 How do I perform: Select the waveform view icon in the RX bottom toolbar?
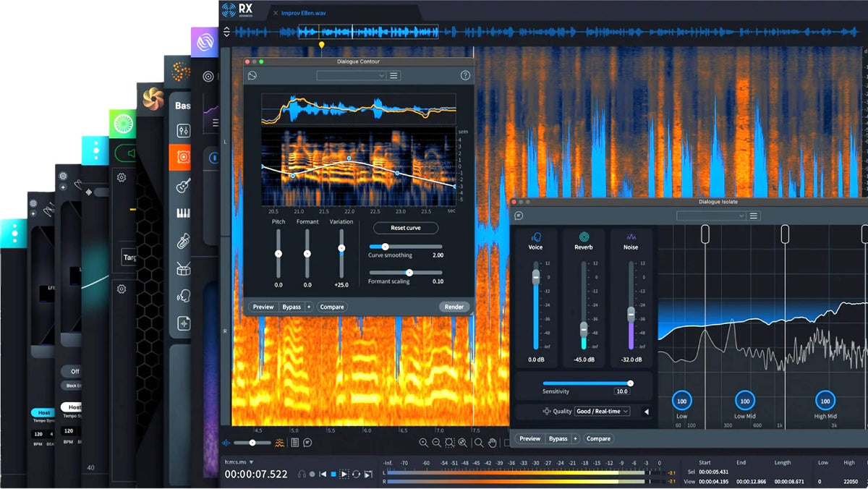coord(226,443)
